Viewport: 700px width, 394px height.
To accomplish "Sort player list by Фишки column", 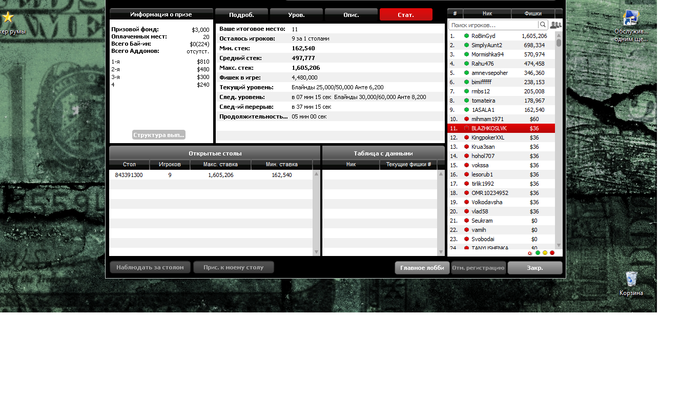I will [x=533, y=13].
